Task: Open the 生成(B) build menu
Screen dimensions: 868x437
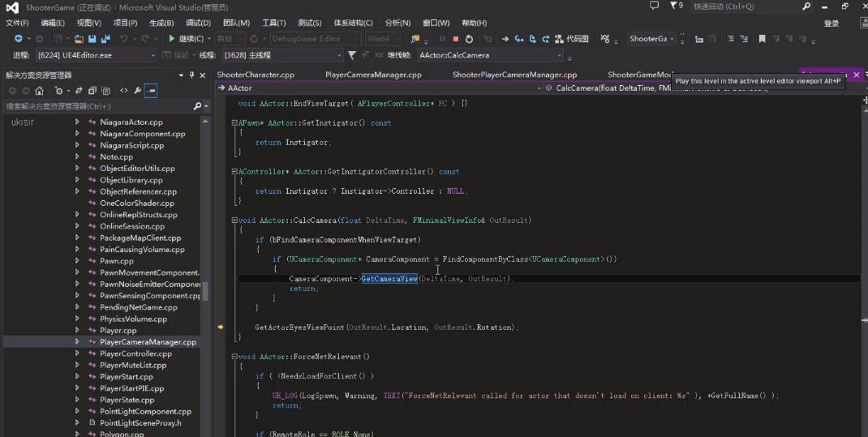Action: [161, 23]
